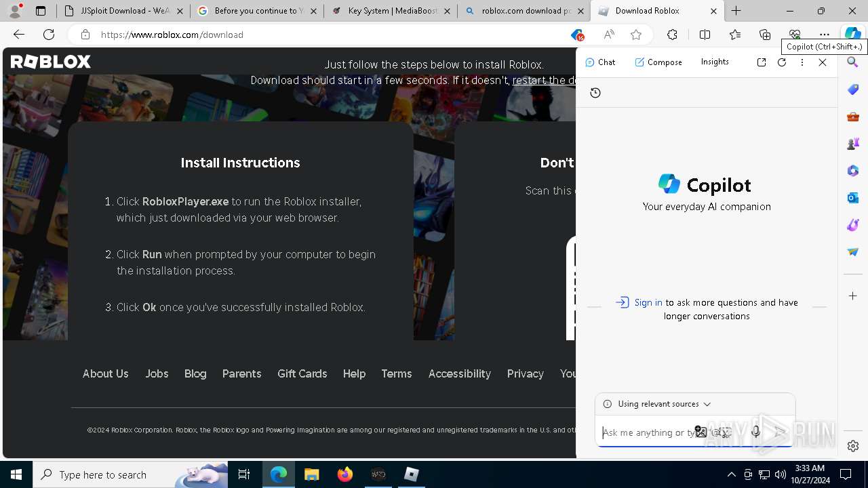Image resolution: width=868 pixels, height=488 pixels.
Task: Open the Designer sidebar icon
Action: [x=853, y=225]
